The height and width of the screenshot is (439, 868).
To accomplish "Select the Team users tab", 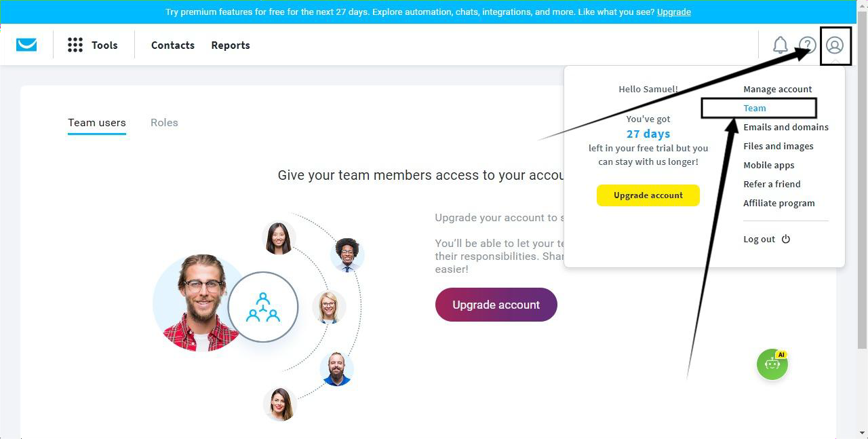I will (97, 123).
